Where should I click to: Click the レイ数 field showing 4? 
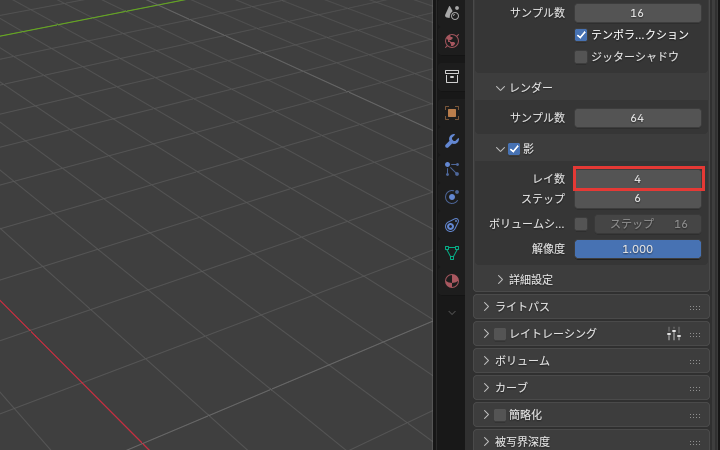638,179
